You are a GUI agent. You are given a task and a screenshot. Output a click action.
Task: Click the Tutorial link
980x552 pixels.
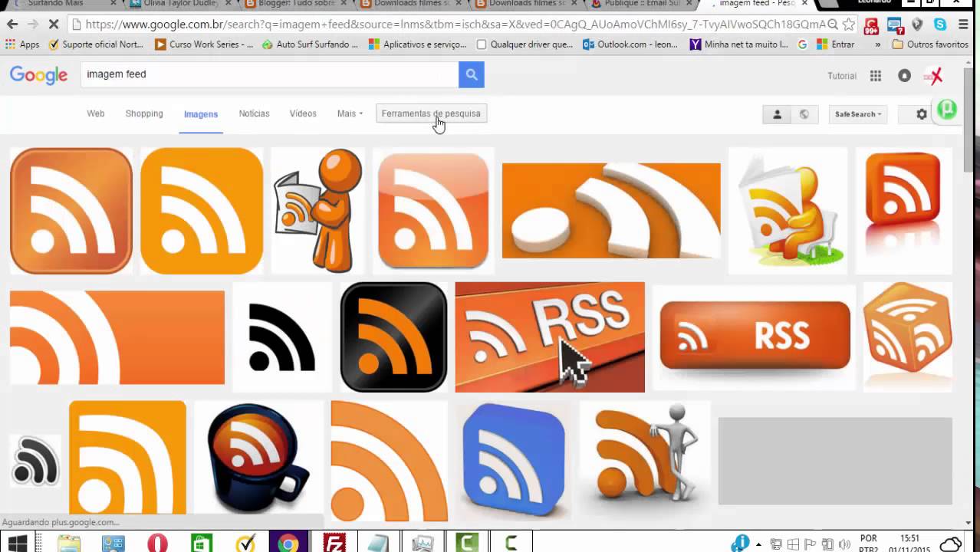842,76
